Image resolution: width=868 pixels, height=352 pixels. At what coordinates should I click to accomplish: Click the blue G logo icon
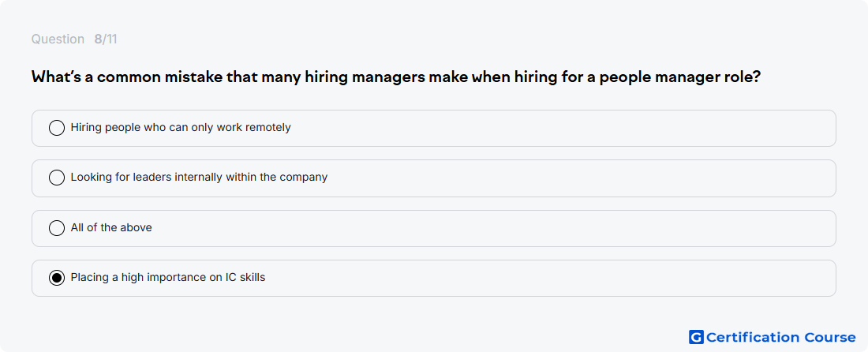tap(696, 337)
